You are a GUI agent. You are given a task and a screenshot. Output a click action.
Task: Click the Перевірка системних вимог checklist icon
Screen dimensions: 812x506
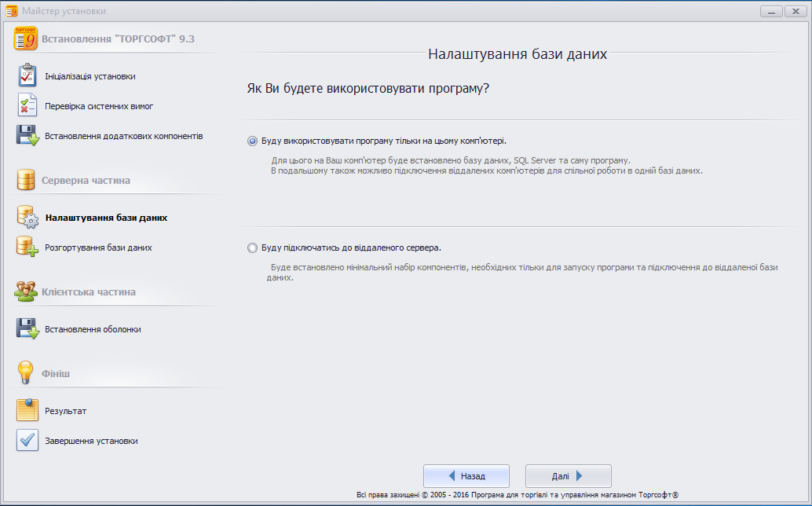pyautogui.click(x=27, y=105)
